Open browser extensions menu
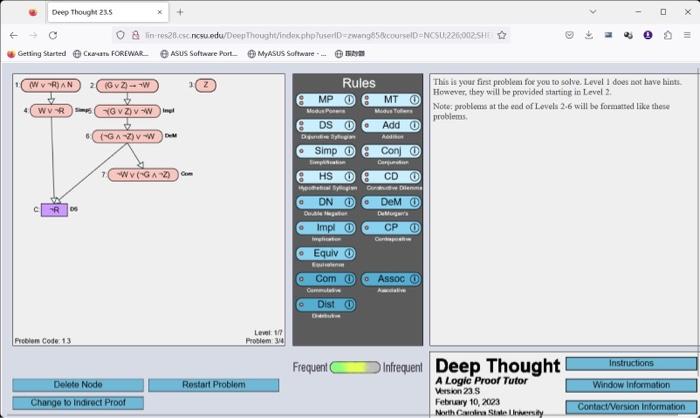Viewport: 700px width, 418px height. click(667, 35)
